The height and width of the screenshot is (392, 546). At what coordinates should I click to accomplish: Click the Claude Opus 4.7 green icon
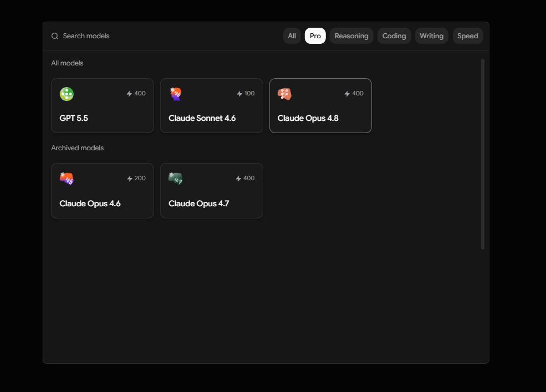tap(176, 179)
